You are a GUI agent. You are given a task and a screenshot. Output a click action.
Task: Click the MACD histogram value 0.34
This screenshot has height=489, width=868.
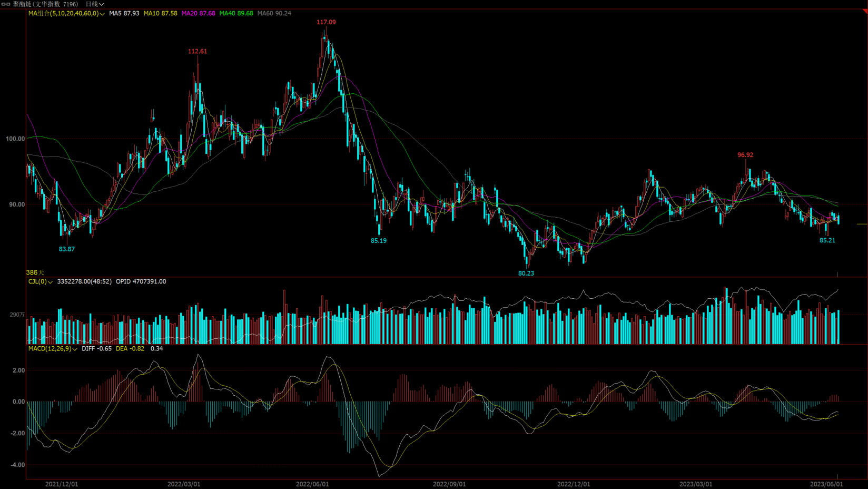coord(157,348)
